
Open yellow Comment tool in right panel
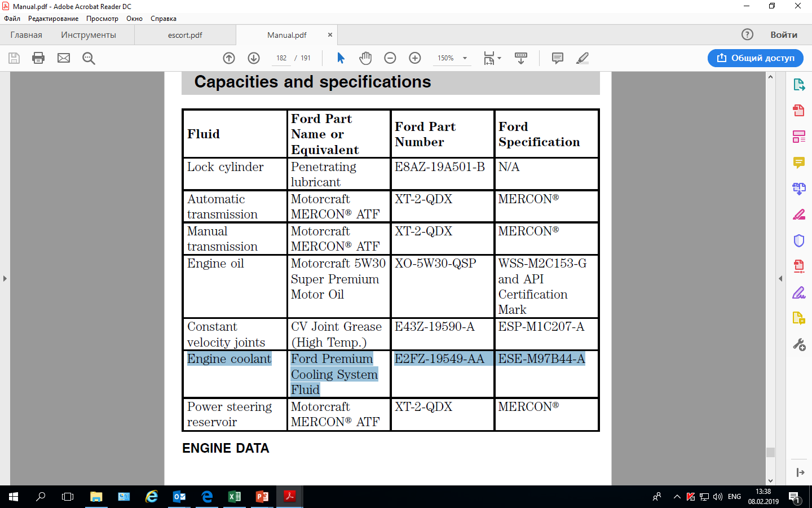click(799, 163)
